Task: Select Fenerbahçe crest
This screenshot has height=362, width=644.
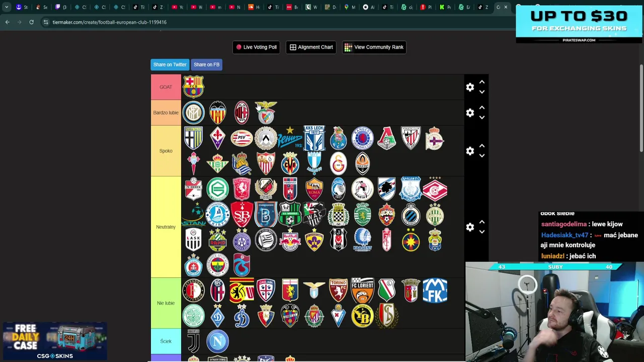Action: click(217, 265)
